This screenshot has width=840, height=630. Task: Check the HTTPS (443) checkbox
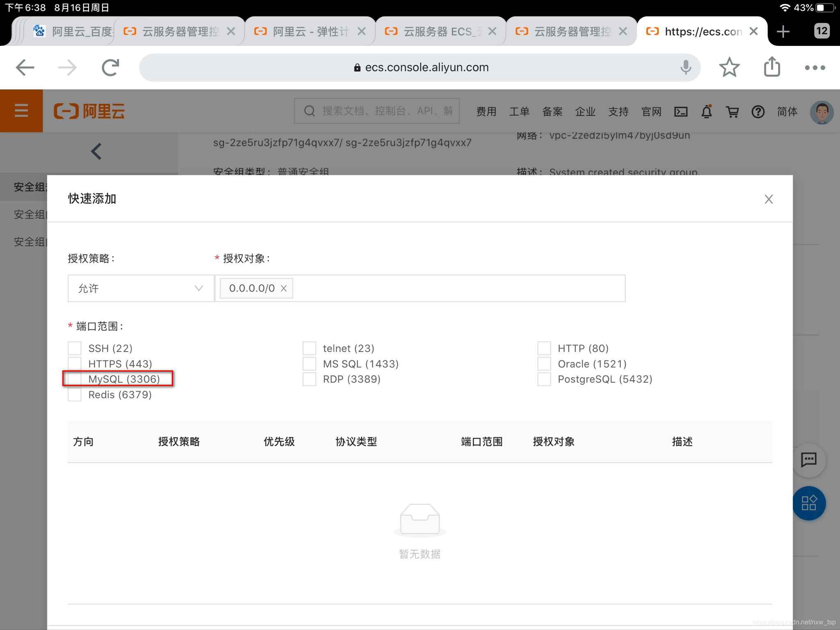pos(75,363)
